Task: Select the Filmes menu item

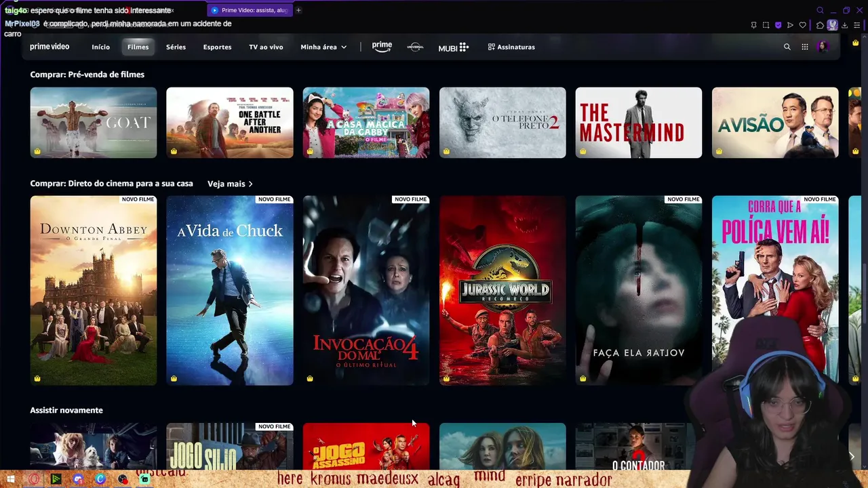Action: point(138,47)
